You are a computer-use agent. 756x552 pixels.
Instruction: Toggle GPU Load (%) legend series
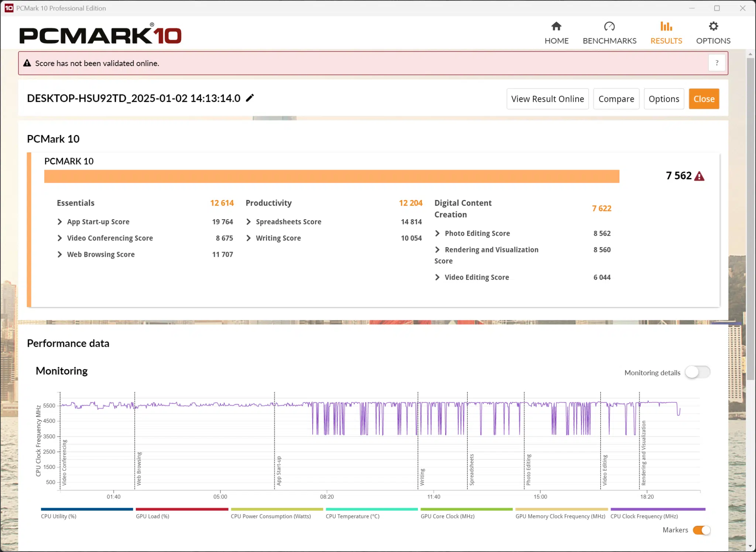pos(182,514)
